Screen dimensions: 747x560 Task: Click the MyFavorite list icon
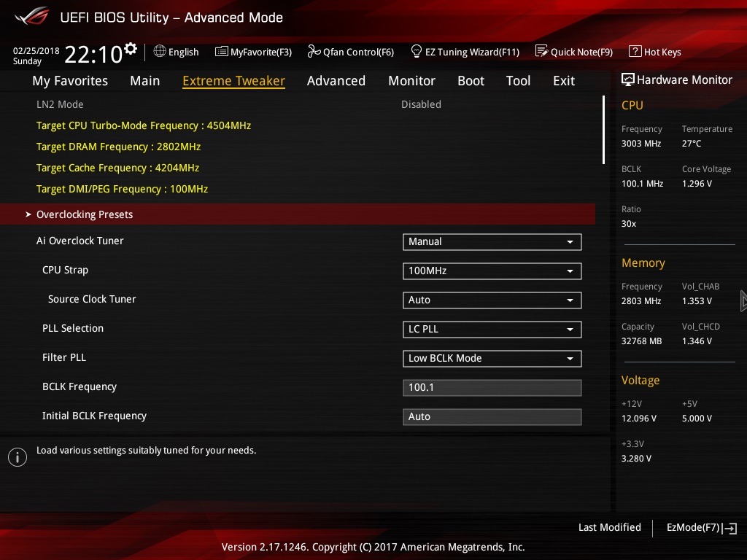222,52
